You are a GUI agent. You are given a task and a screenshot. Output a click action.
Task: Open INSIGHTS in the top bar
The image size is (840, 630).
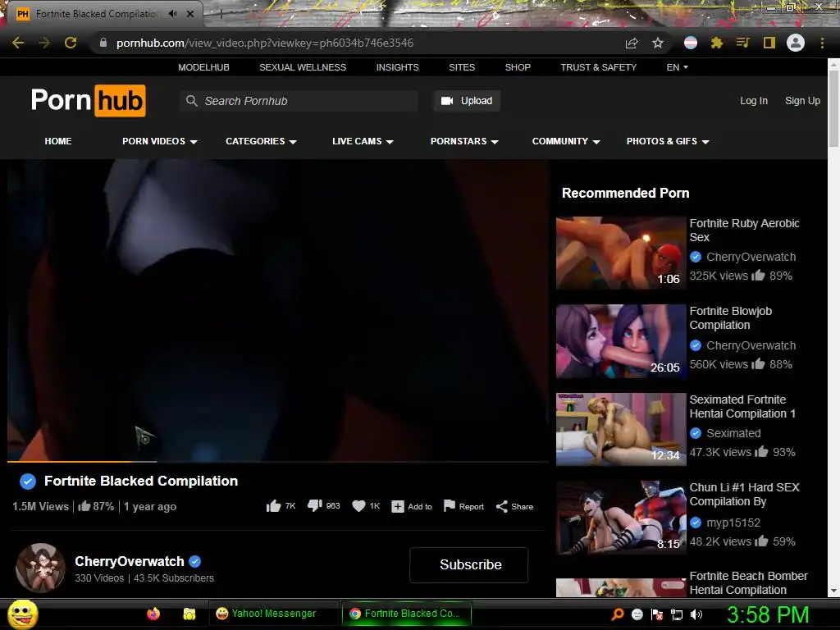[x=398, y=67]
